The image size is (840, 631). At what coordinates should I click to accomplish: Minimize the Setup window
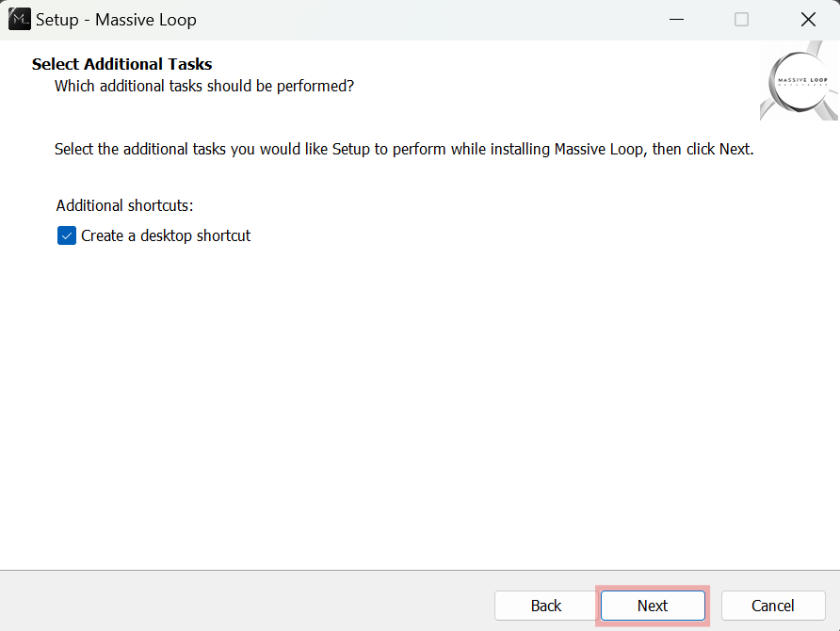pos(676,20)
